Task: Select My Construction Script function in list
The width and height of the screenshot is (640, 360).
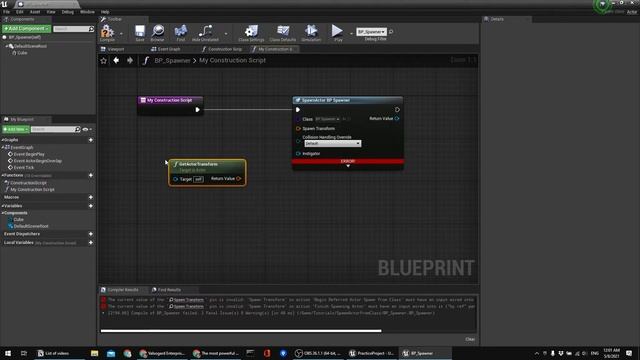Action: point(32,189)
